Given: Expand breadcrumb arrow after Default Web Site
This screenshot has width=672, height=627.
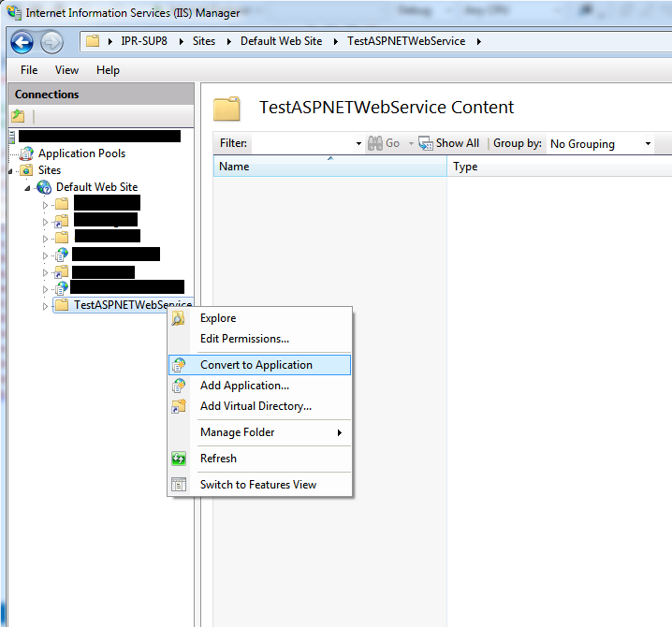Looking at the screenshot, I should coord(336,41).
